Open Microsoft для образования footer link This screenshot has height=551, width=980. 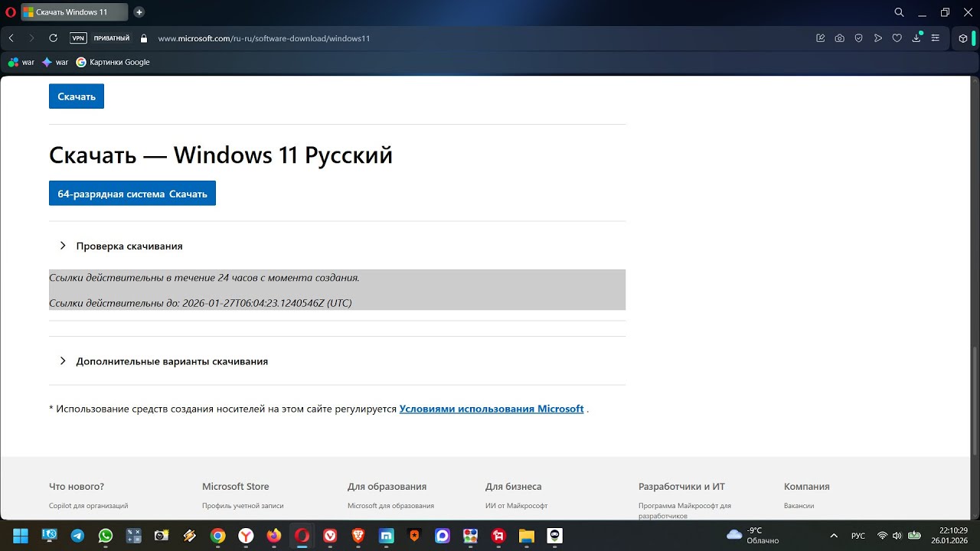pos(390,506)
